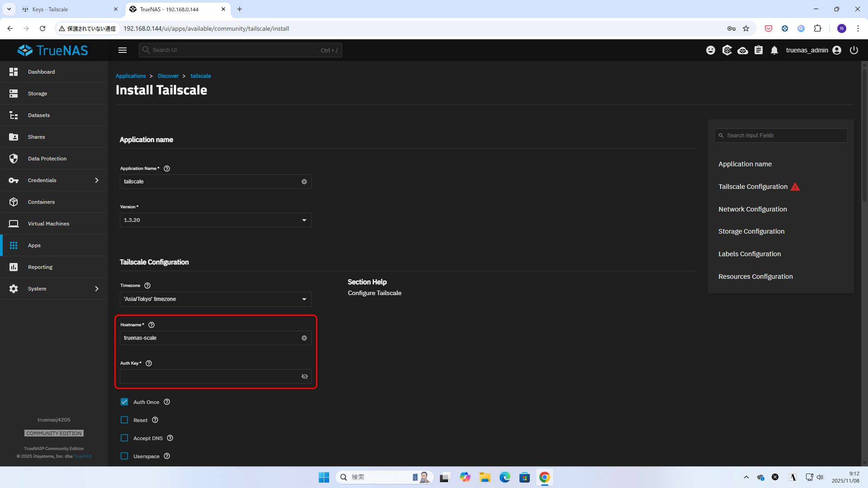868x488 pixels.
Task: Jump to Network Configuration section
Action: (x=752, y=209)
